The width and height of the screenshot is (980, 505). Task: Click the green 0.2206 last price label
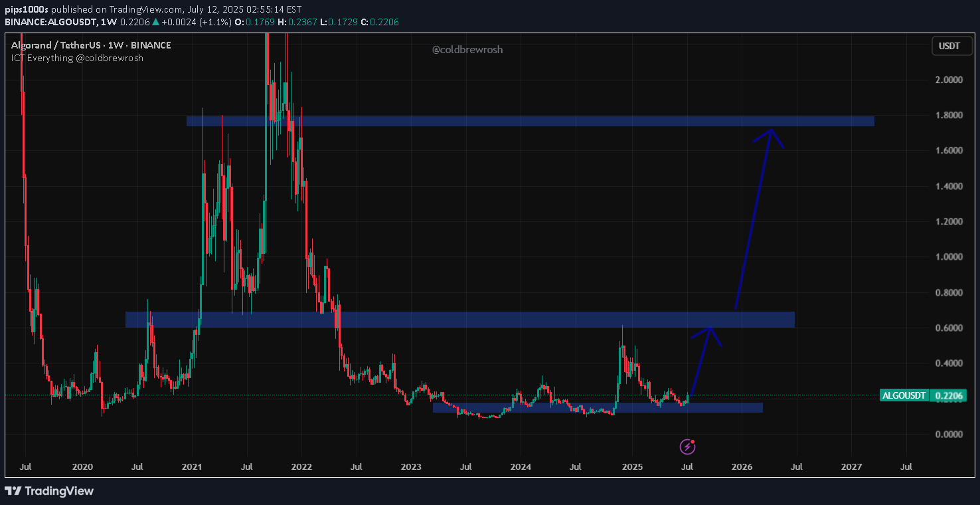coord(947,395)
